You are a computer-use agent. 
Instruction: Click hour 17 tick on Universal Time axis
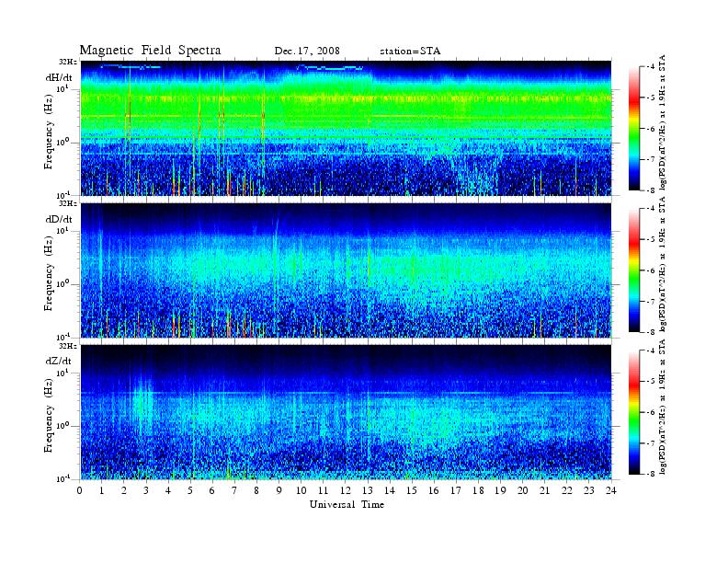point(456,490)
